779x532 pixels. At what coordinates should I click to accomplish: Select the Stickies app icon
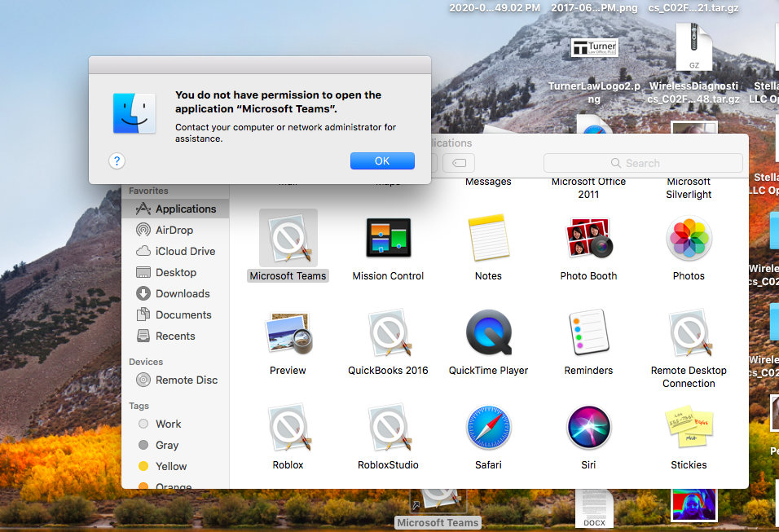coord(689,428)
